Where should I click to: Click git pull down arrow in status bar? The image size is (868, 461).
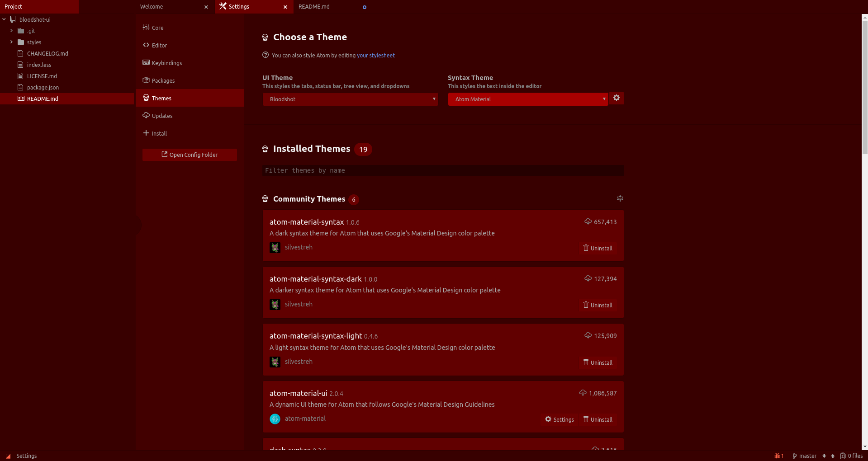(x=824, y=456)
